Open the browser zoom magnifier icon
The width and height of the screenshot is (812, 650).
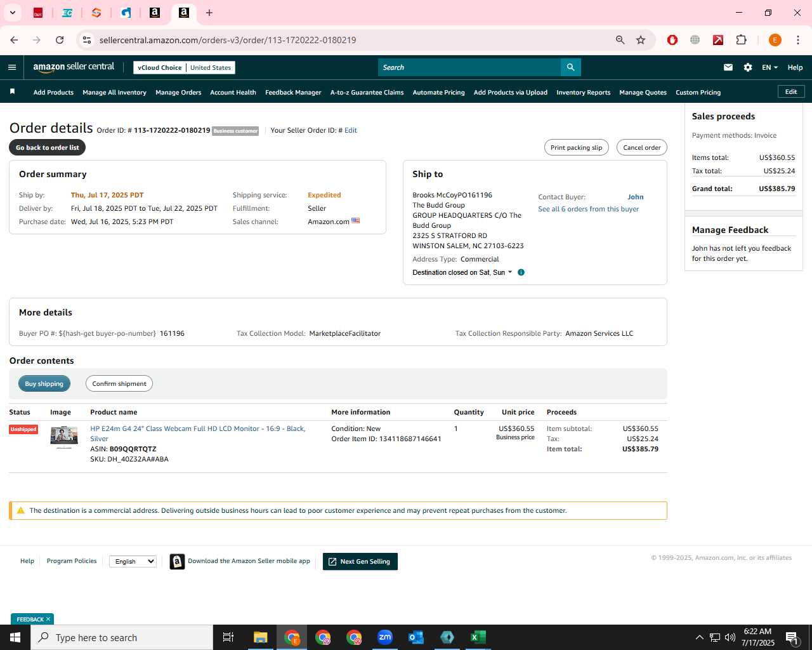pyautogui.click(x=620, y=40)
